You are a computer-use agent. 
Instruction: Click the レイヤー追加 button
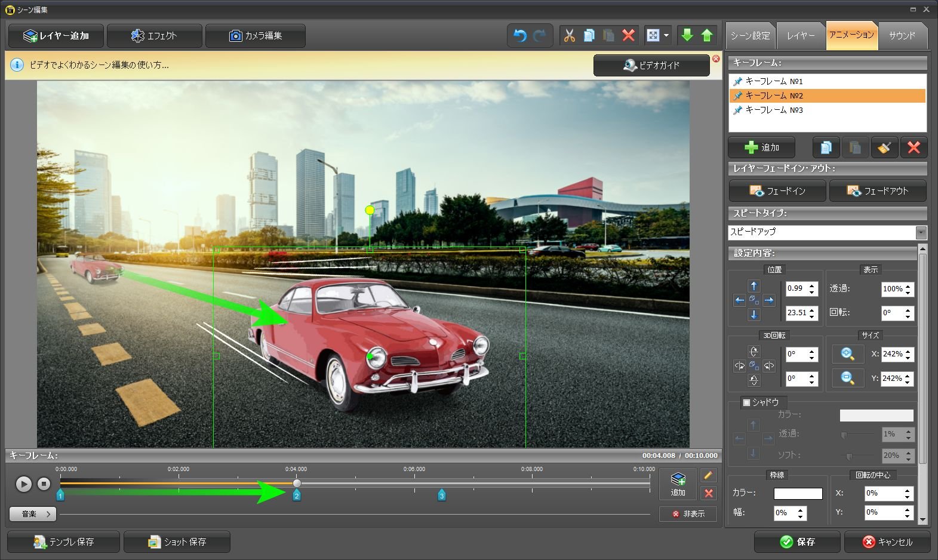pos(56,36)
